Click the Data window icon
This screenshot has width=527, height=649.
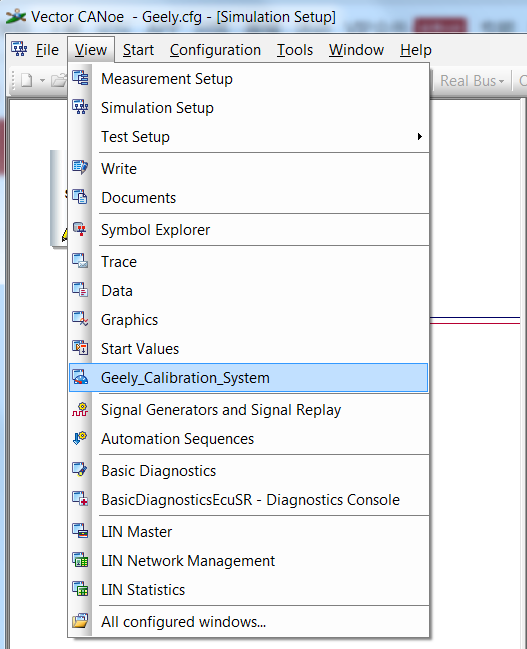[x=80, y=290]
